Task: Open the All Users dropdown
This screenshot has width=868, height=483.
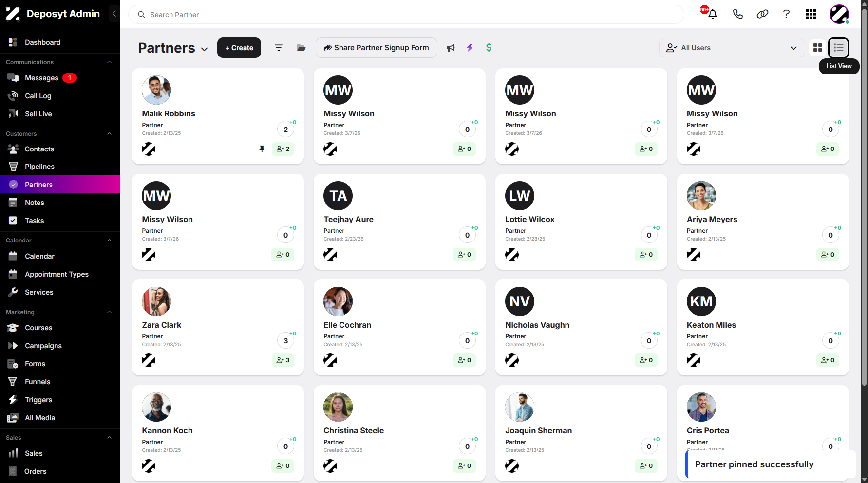Action: (732, 48)
